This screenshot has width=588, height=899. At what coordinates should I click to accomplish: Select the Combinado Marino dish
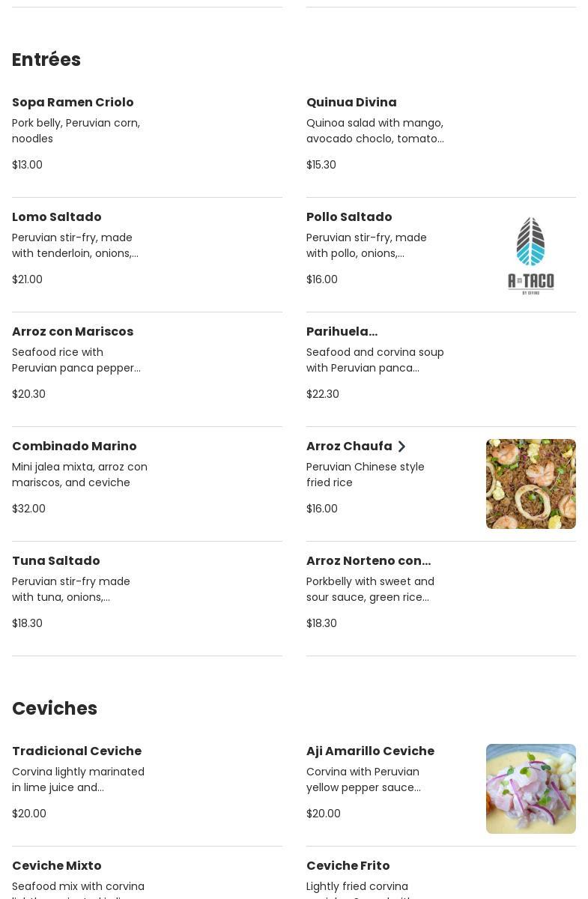tap(74, 447)
